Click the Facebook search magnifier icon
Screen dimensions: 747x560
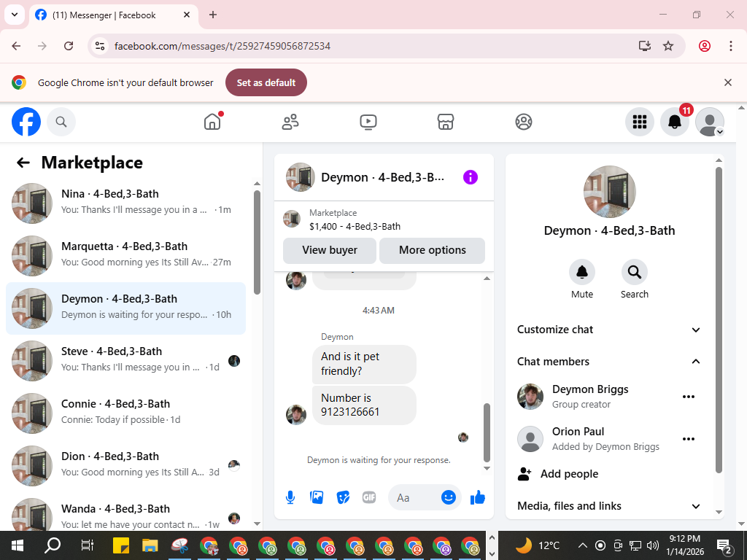pos(61,122)
